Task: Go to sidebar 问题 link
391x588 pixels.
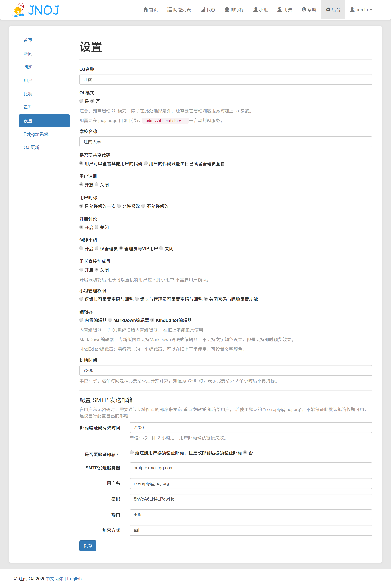Action: 28,67
